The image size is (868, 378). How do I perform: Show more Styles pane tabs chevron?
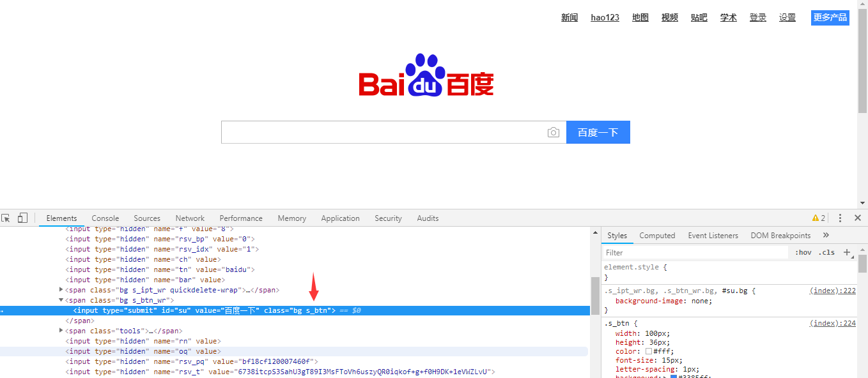[826, 235]
